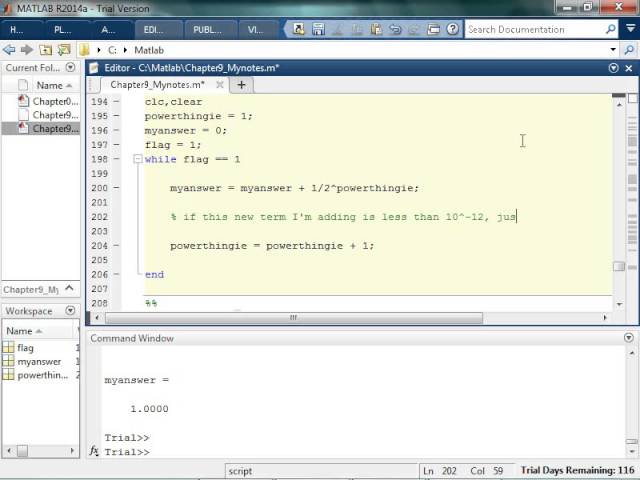The height and width of the screenshot is (480, 640).
Task: Click the editor vertical scrollbar thumb
Action: click(619, 267)
